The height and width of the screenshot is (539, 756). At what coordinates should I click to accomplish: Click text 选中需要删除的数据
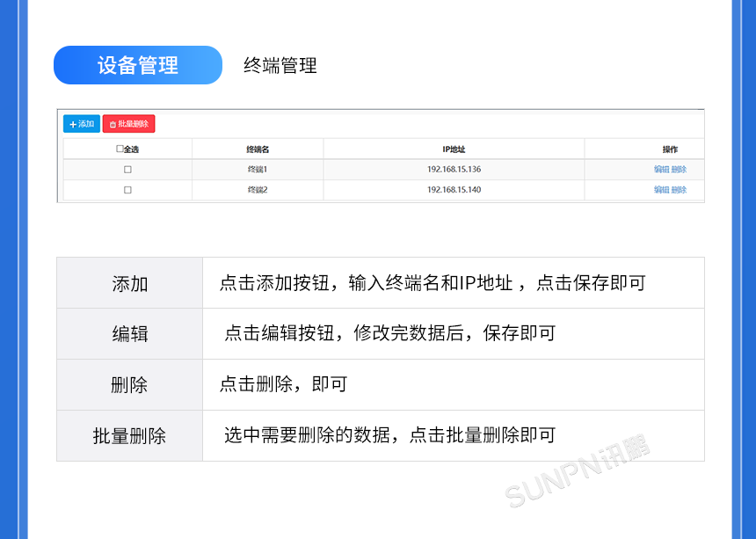tap(307, 435)
